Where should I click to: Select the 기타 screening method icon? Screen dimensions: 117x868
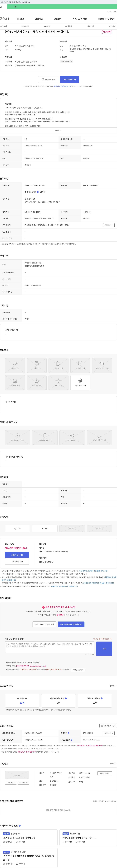point(99,528)
